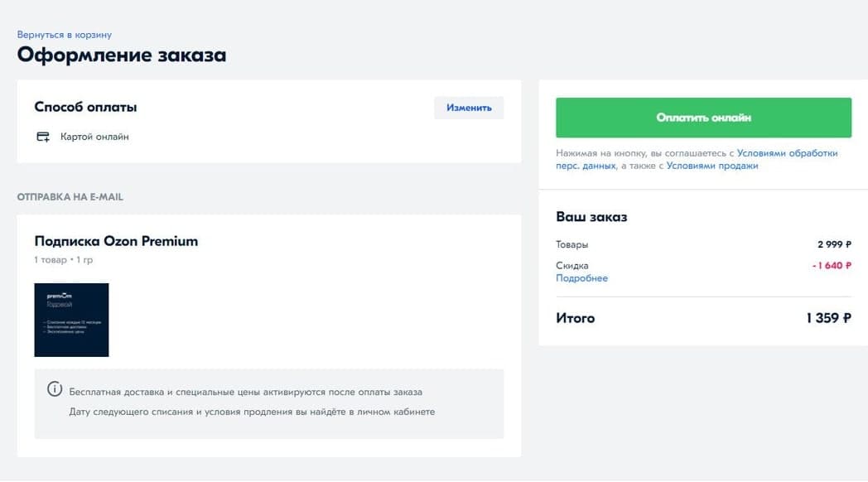Click the Оформление заказа page heading
The image size is (868, 482).
point(122,55)
